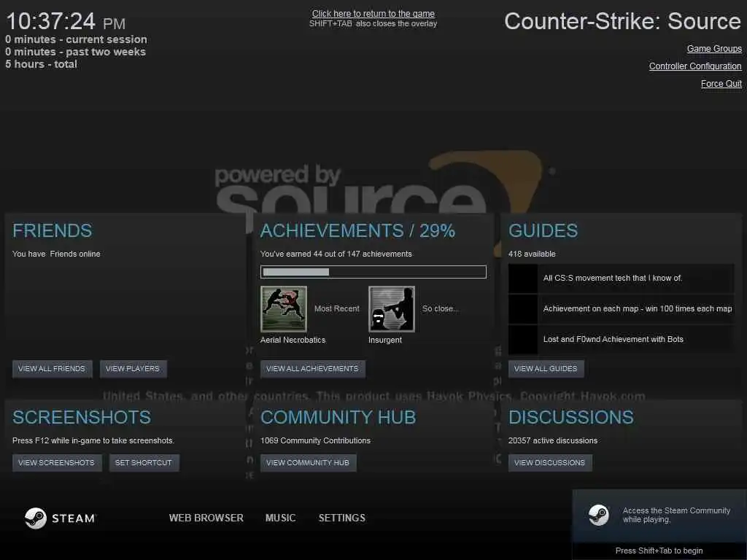Click the FRIENDS panel heading
Screen dimensions: 747x560
click(x=53, y=231)
